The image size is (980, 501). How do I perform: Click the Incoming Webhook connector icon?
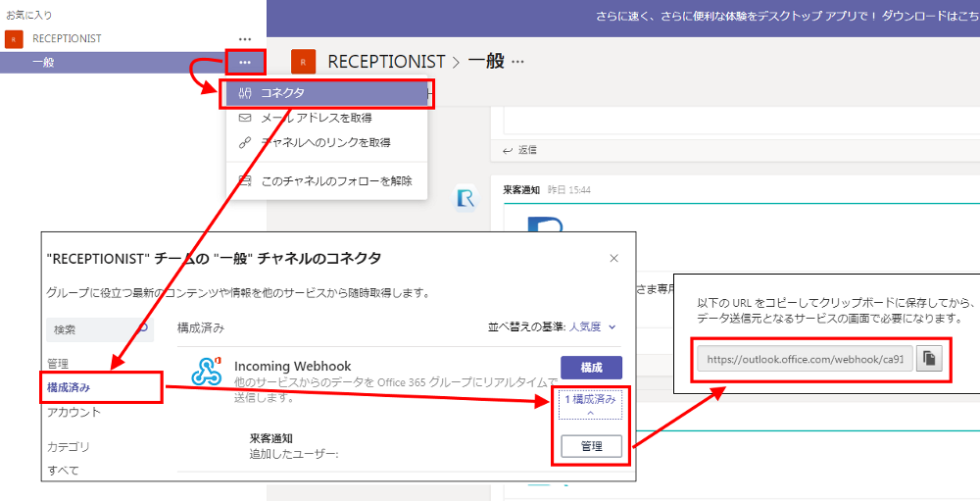(x=206, y=371)
